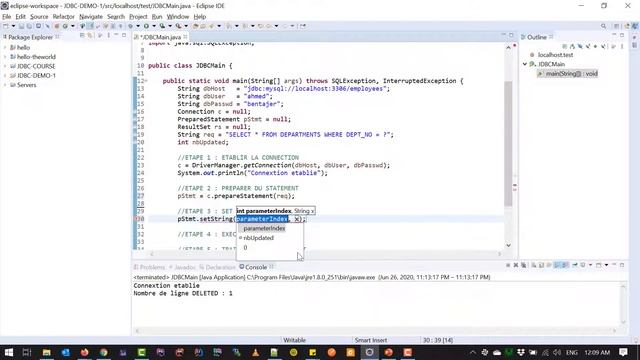This screenshot has width=640, height=360.
Task: Click the Coverage run toolbar icon
Action: tap(162, 26)
